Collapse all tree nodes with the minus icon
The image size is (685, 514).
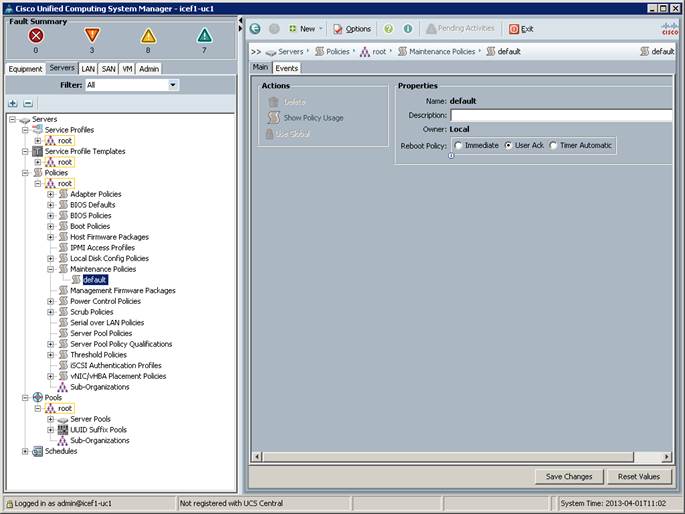pos(28,103)
